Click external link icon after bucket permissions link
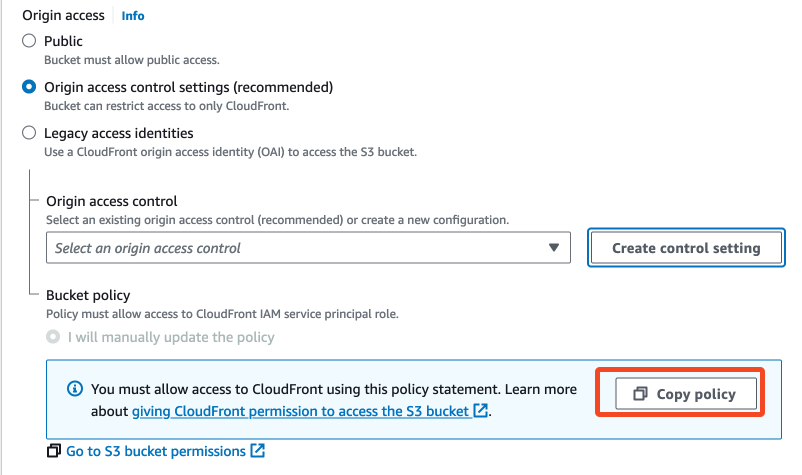The width and height of the screenshot is (802, 475). tap(257, 451)
